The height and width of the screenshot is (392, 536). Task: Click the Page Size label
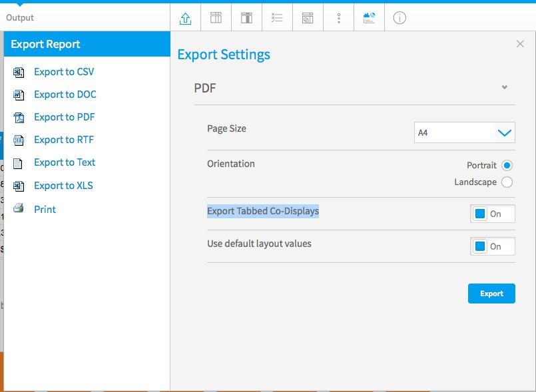coord(226,128)
